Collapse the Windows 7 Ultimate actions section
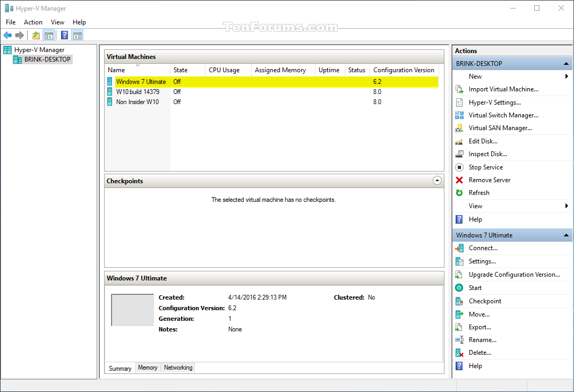The image size is (574, 392). 566,235
